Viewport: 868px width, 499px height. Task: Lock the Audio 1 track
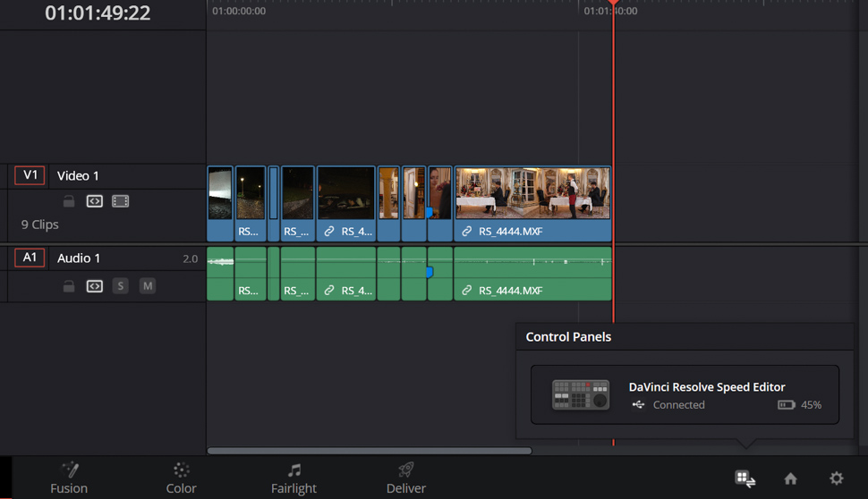69,286
